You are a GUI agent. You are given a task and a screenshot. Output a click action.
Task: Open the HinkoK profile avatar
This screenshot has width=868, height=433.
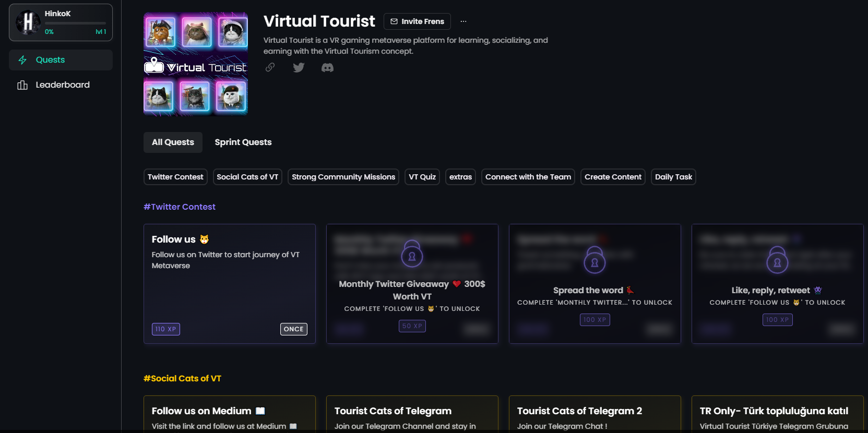[x=28, y=22]
